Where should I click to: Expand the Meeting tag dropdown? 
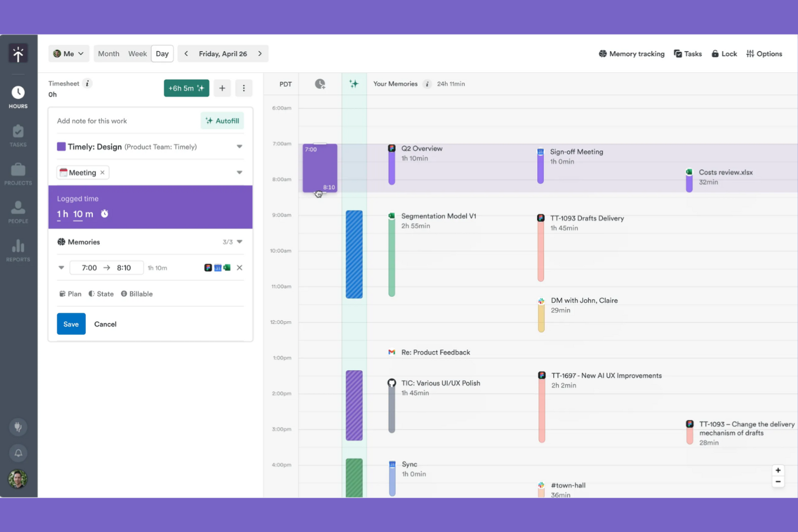click(239, 172)
